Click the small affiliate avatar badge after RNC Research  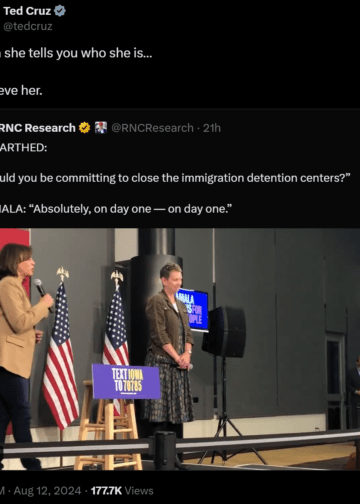click(x=101, y=128)
